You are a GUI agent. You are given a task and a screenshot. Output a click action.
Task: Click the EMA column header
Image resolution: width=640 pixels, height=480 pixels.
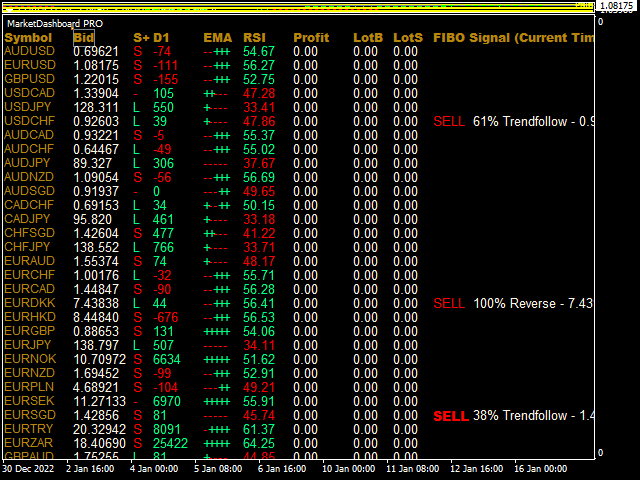click(x=218, y=38)
